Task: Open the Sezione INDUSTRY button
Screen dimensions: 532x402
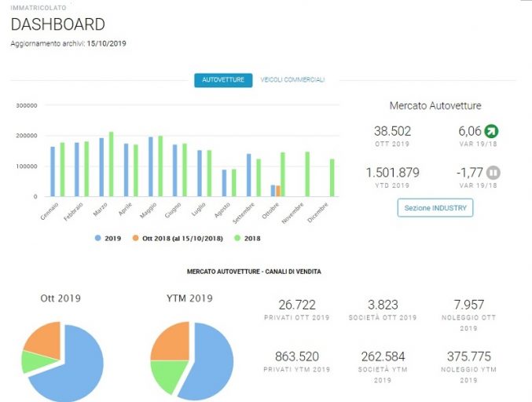Action: click(435, 208)
